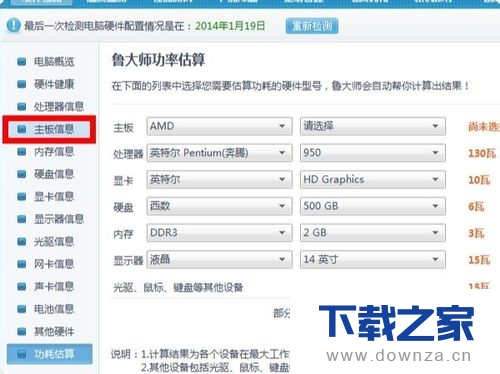Open the 内存 type dropdown showing DDR3
The image size is (500, 374).
219,233
